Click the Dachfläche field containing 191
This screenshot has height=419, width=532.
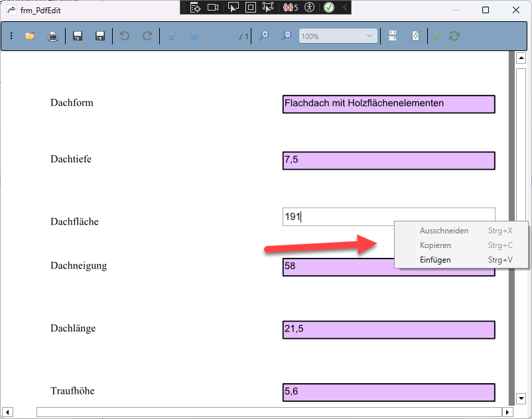[389, 217]
